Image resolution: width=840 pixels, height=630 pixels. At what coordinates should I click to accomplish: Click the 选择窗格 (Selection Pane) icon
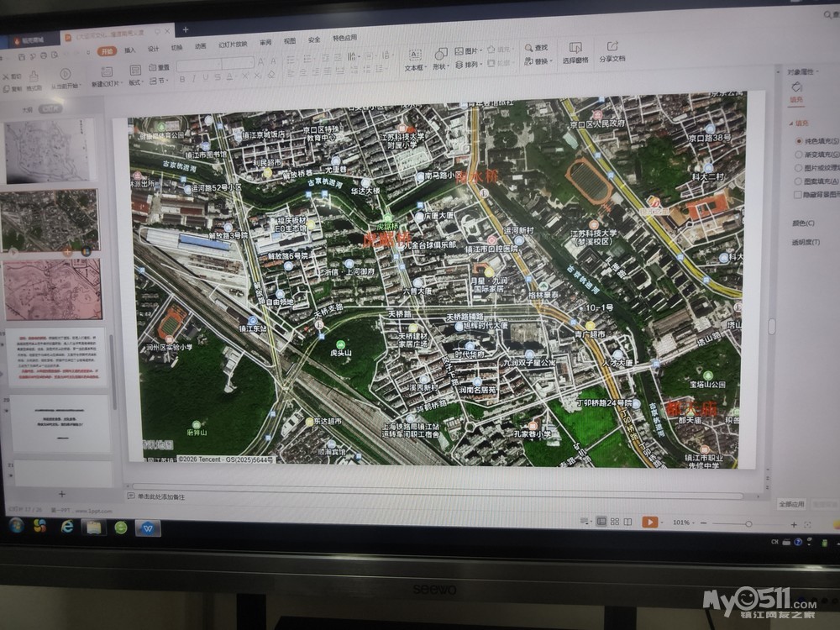575,48
